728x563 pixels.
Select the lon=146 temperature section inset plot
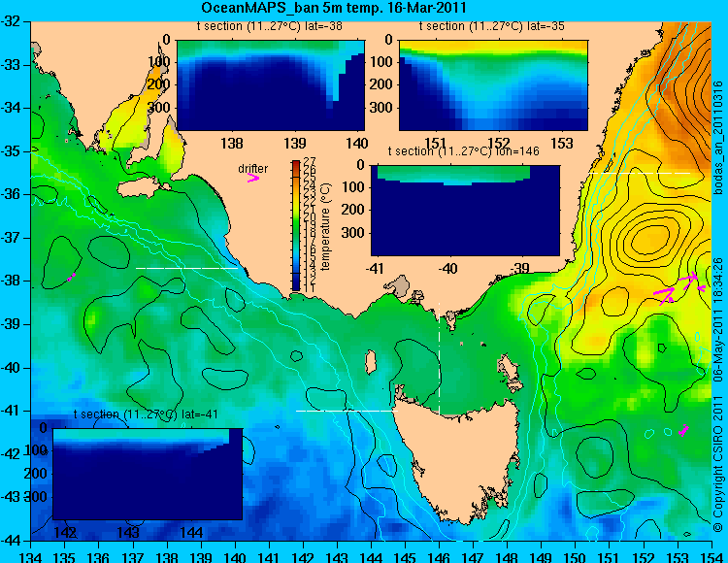465,211
